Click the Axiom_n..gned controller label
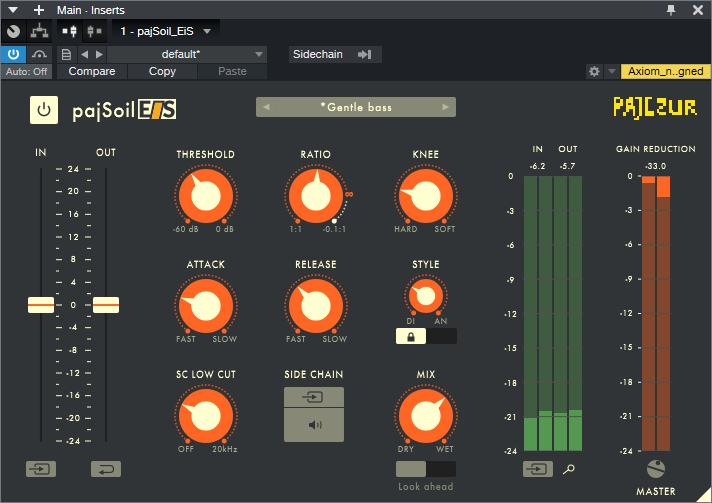This screenshot has width=712, height=503. [x=665, y=71]
